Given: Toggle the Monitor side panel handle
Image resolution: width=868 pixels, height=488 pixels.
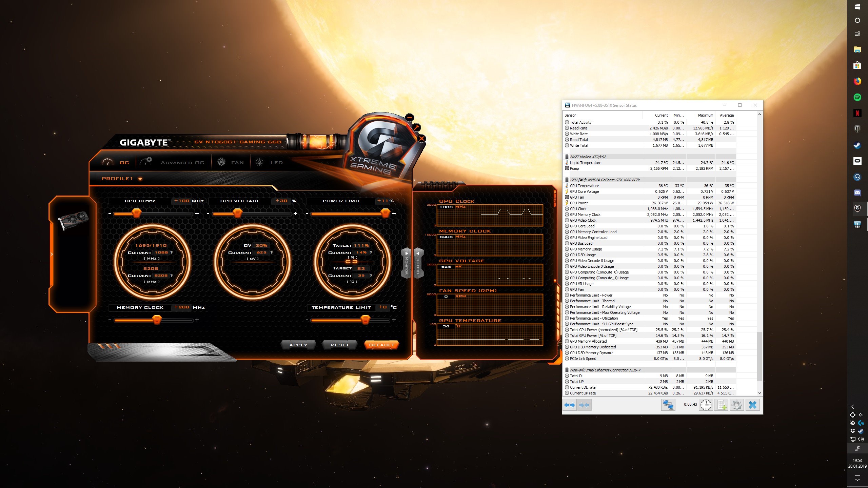Looking at the screenshot, I should point(406,263).
